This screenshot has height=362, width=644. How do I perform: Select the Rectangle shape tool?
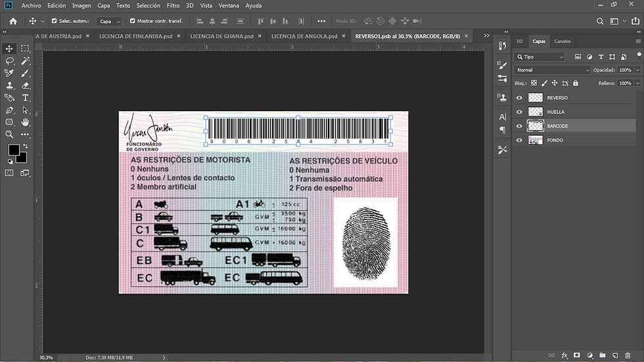(x=9, y=122)
